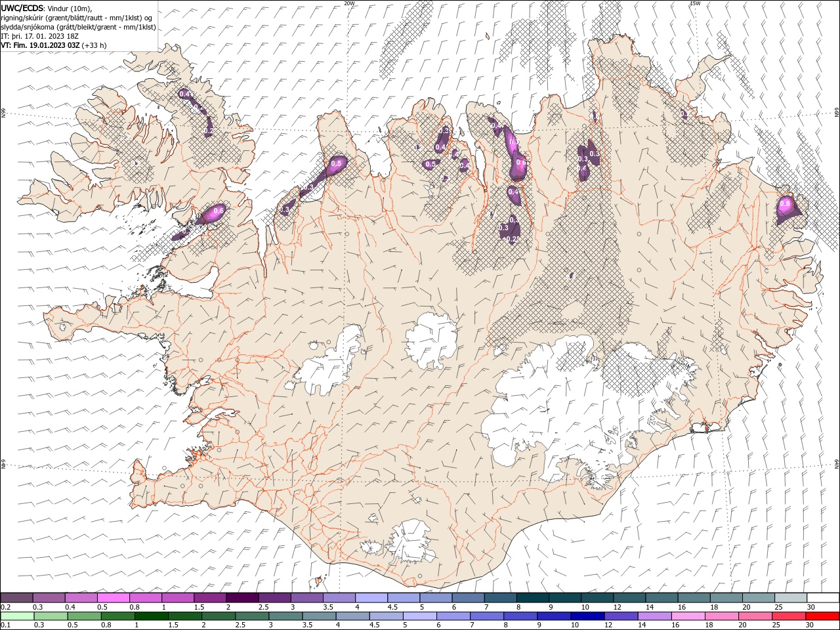Click the magenta snowfall patch on the east coast
840x630 pixels.
(787, 209)
